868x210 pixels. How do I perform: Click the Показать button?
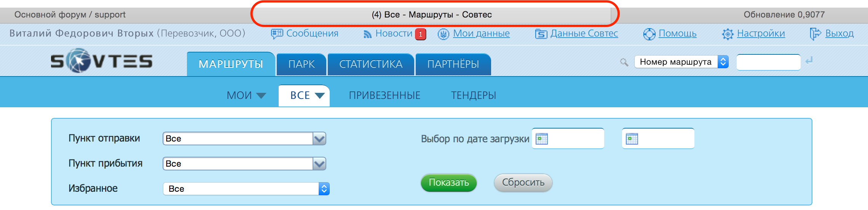[449, 183]
